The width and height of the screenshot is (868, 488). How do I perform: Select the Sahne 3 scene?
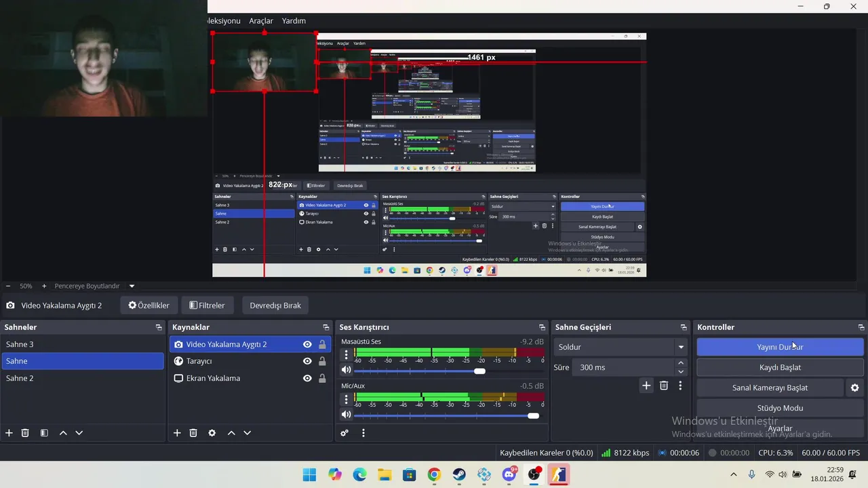(82, 344)
